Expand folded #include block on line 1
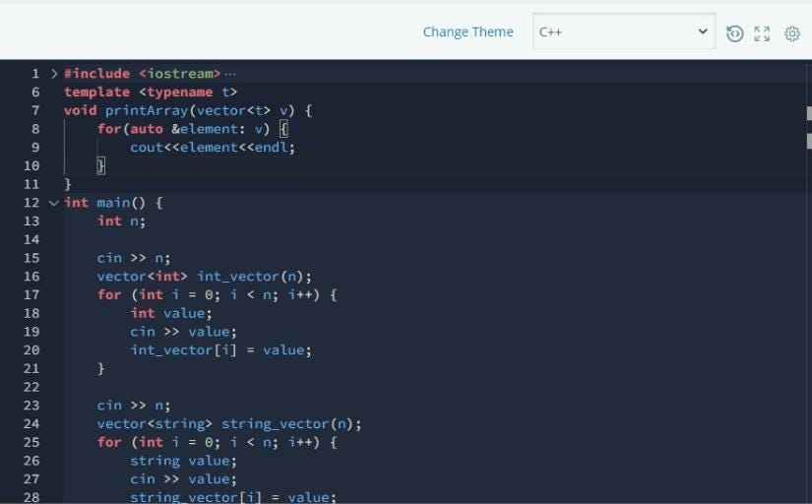The image size is (812, 504). tap(54, 74)
